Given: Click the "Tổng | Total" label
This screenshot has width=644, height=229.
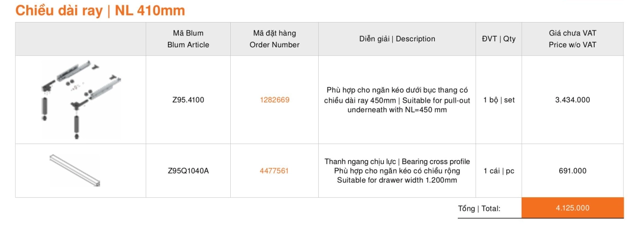Looking at the screenshot, I should [479, 209].
